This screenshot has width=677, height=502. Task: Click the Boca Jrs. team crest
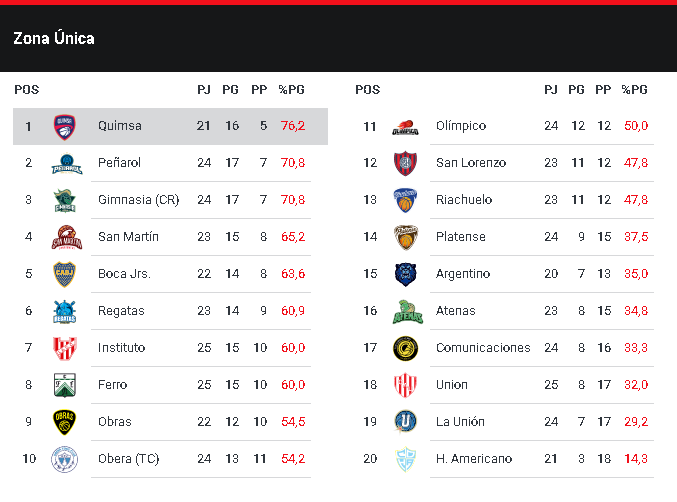click(66, 274)
